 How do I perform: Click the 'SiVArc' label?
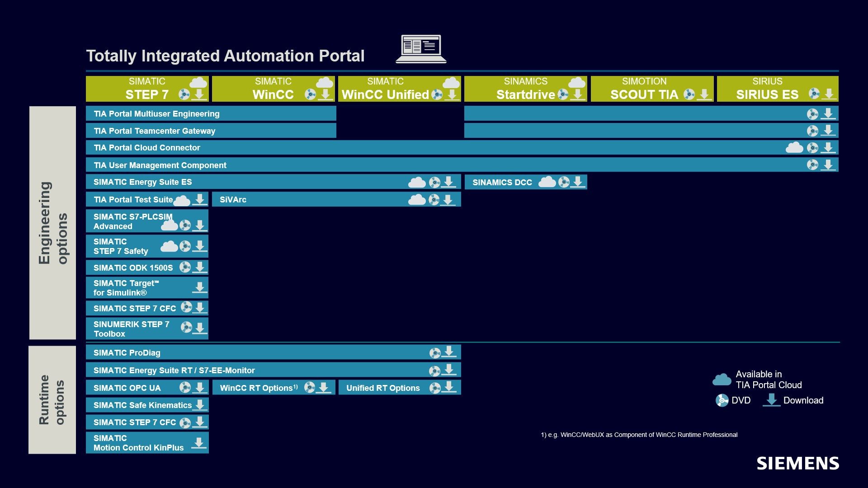(233, 200)
